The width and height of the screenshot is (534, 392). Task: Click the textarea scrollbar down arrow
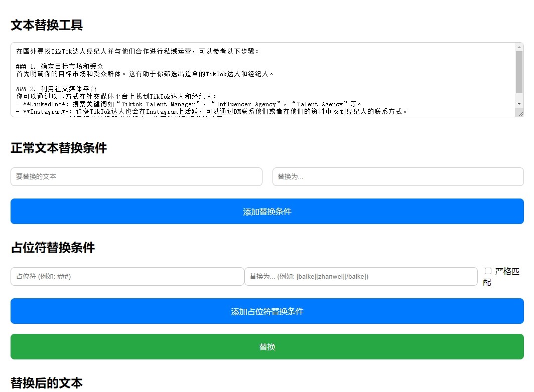tap(519, 103)
